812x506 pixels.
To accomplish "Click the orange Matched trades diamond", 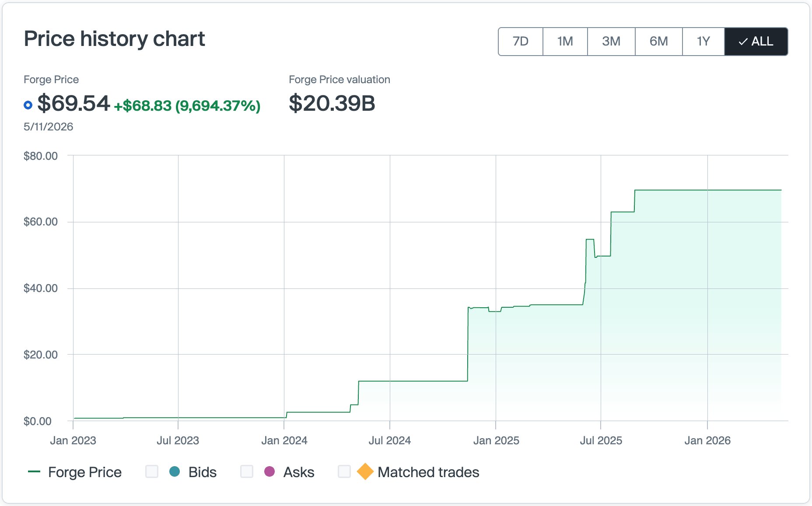I will point(365,471).
